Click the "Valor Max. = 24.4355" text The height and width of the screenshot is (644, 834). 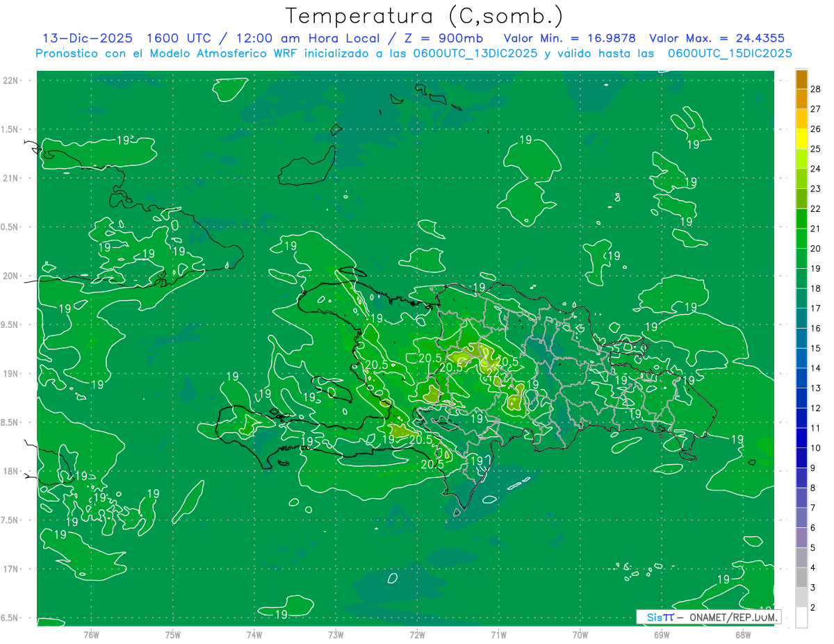click(x=717, y=38)
